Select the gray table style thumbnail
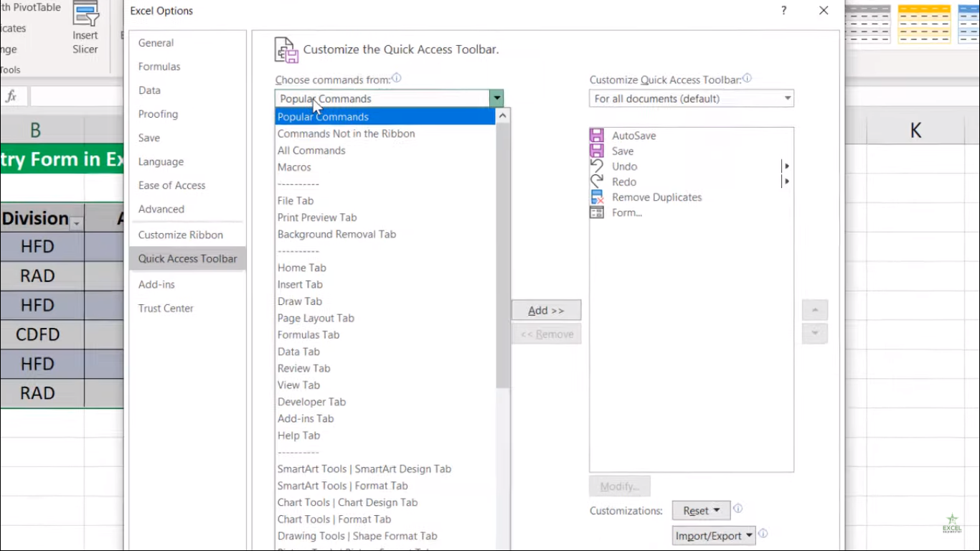The image size is (980, 551). point(869,24)
